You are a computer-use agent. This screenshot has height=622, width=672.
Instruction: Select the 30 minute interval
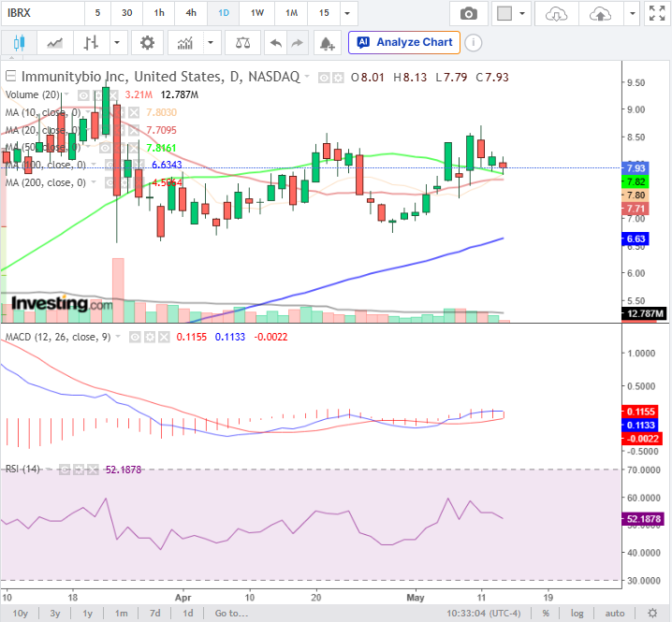(127, 14)
